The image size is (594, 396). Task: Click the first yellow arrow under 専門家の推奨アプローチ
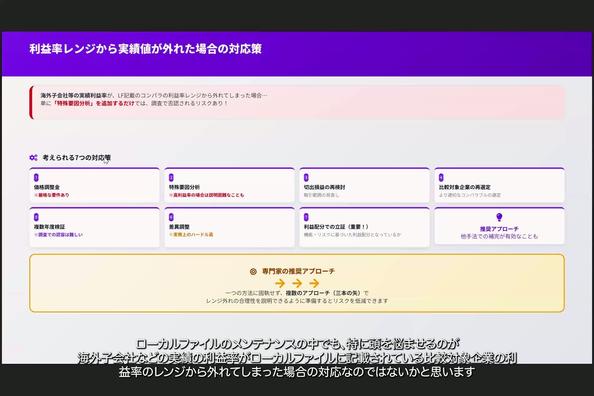click(x=280, y=283)
